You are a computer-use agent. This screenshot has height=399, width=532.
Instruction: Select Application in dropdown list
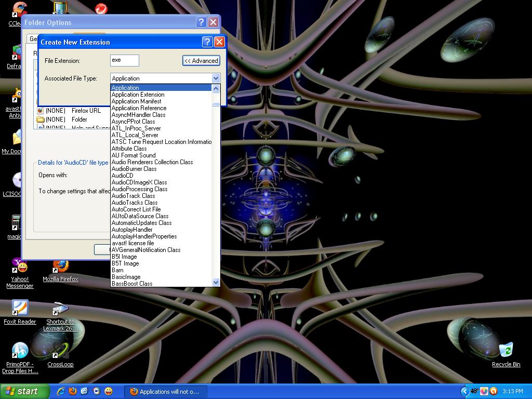[x=161, y=87]
